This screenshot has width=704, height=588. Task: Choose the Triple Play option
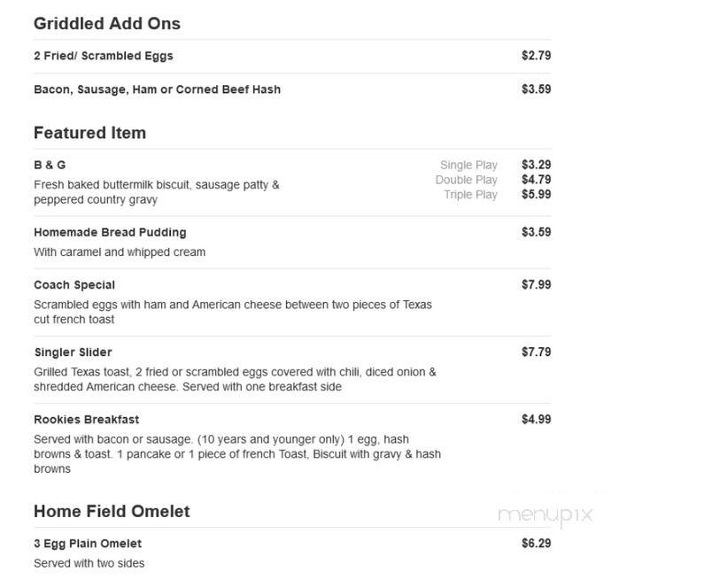pos(470,195)
